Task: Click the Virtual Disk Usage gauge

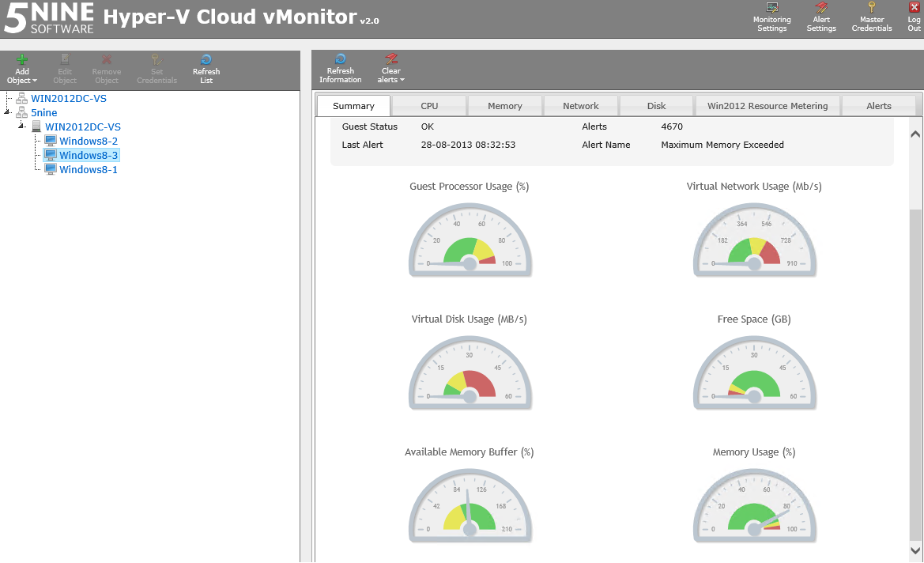Action: [470, 372]
